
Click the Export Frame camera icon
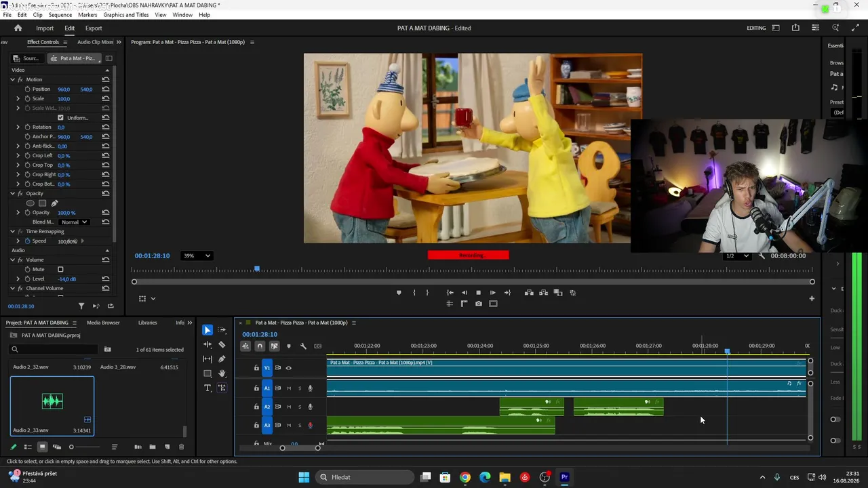coord(479,304)
